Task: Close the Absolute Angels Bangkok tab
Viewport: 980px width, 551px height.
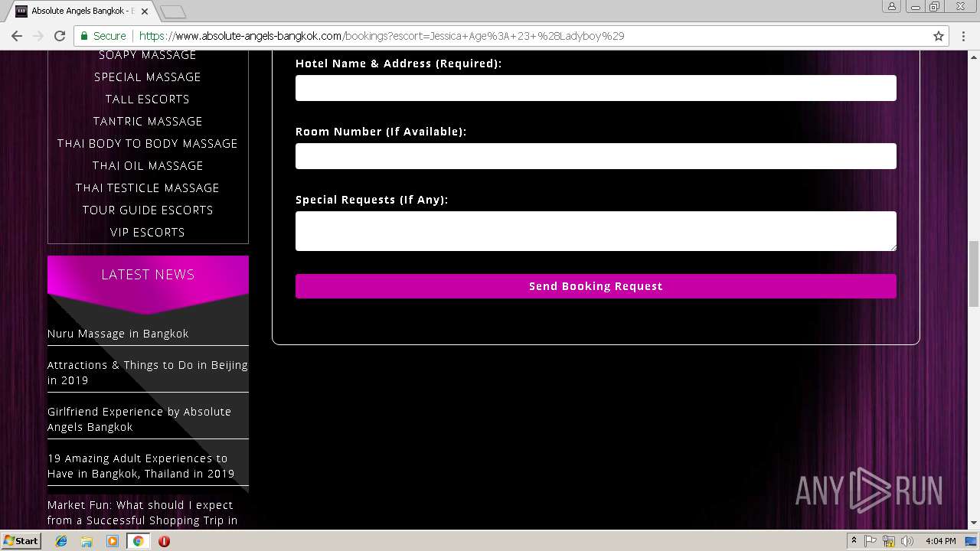Action: (145, 11)
